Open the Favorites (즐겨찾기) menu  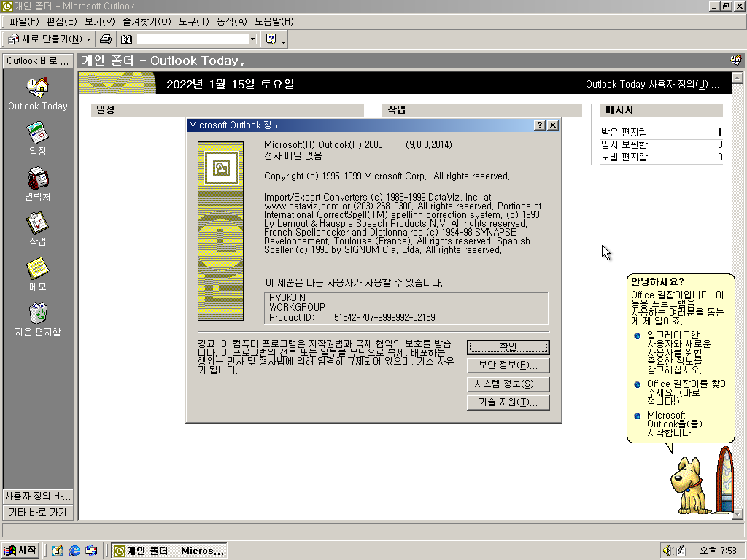147,21
